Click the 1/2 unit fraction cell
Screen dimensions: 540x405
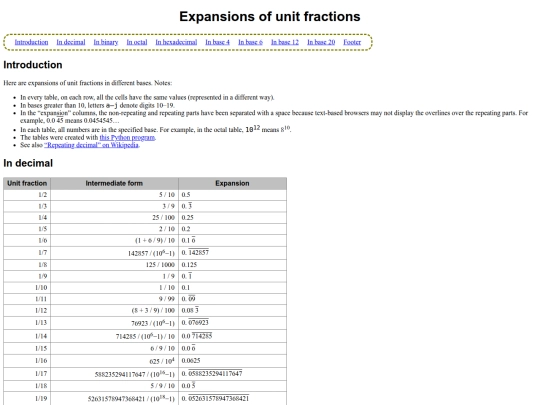point(27,195)
